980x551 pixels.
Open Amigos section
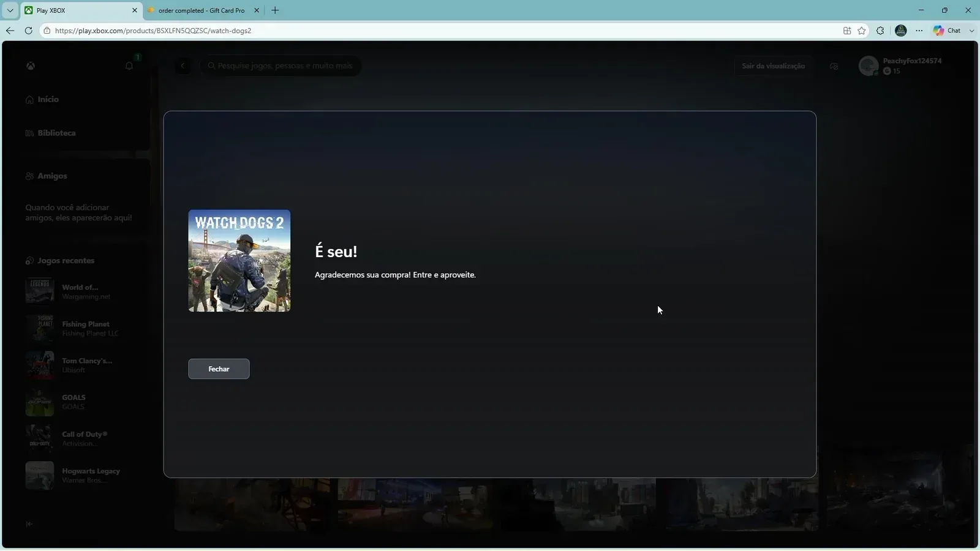[x=47, y=176]
